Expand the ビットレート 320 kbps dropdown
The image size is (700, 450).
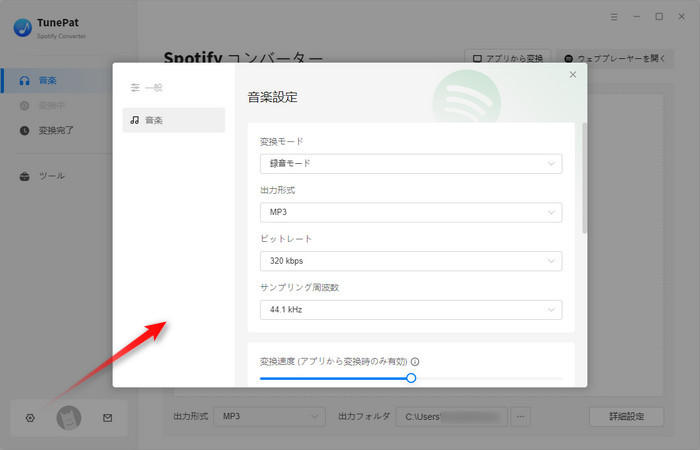[x=411, y=261]
